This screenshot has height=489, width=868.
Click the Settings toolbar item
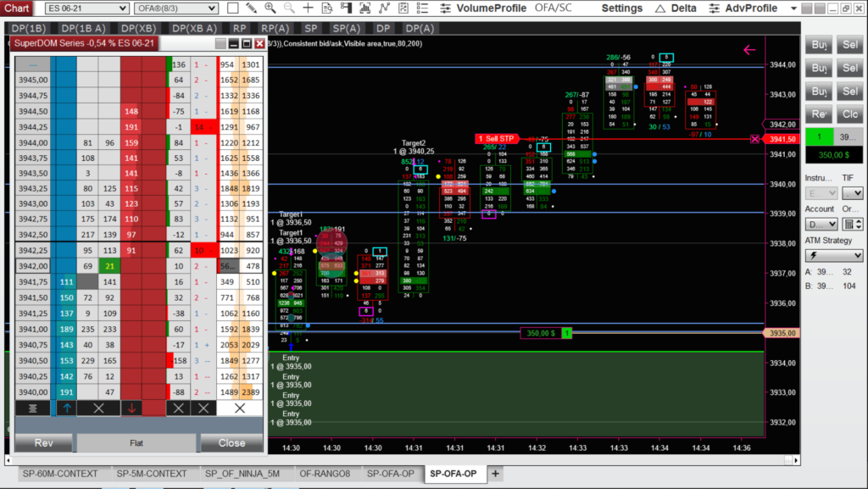621,8
